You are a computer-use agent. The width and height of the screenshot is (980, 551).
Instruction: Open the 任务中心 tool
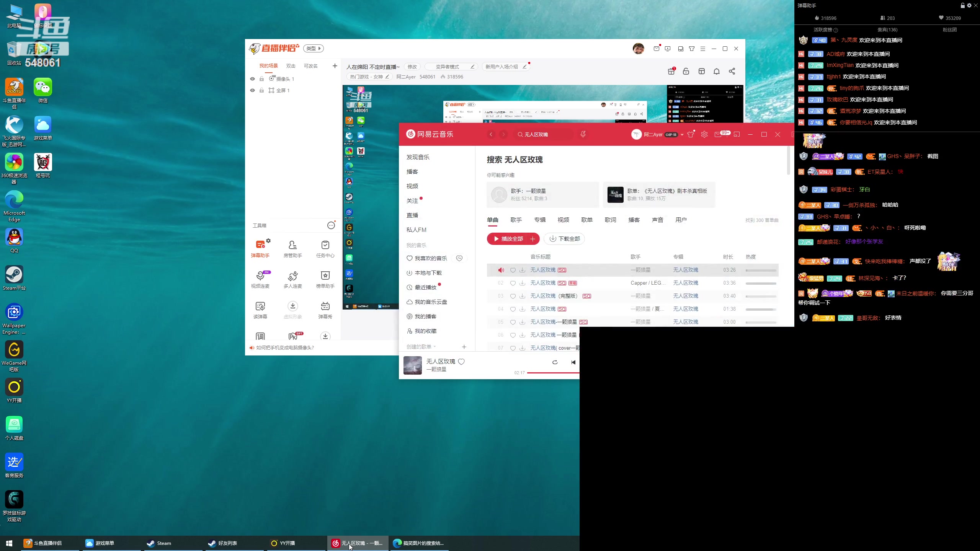(x=325, y=248)
